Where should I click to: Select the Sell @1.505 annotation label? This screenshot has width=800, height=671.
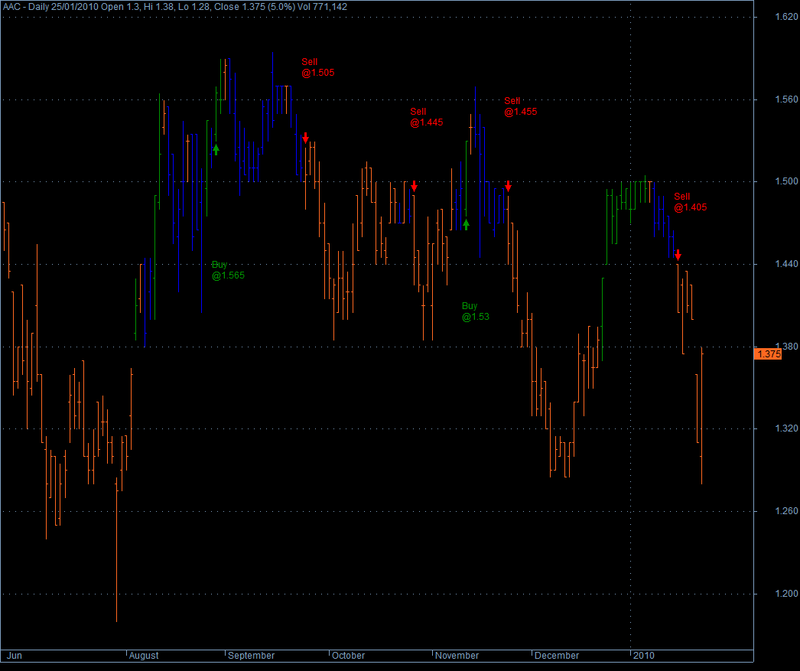(x=318, y=67)
